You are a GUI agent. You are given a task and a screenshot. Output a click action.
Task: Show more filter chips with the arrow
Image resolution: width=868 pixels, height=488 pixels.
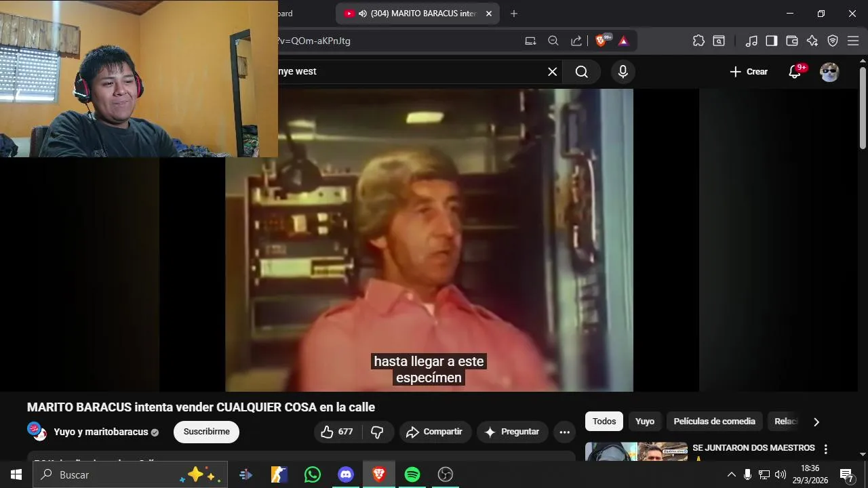point(816,422)
